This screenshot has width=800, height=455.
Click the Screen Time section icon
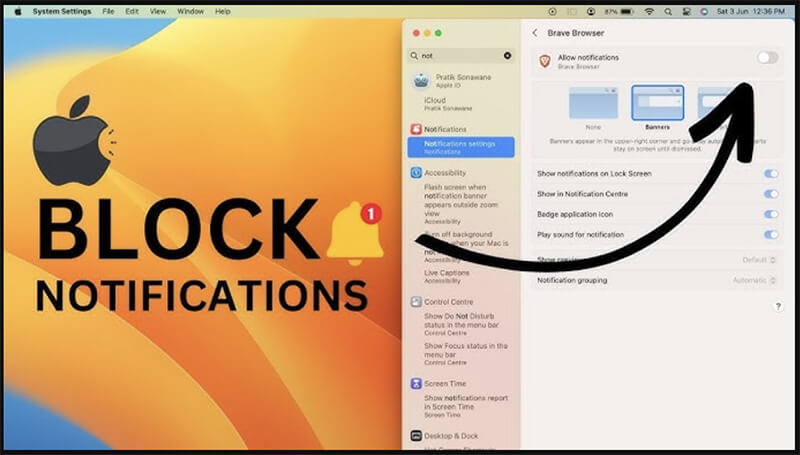click(x=416, y=384)
